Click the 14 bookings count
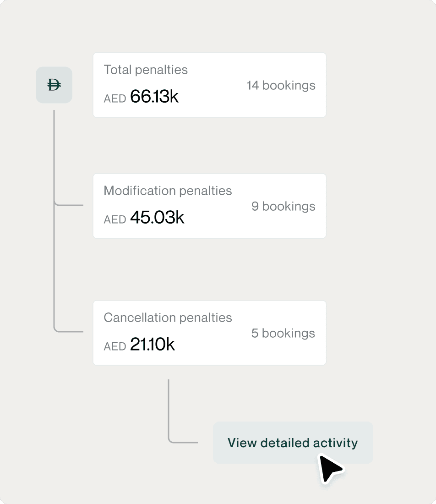Viewport: 436px width, 504px height. coord(281,85)
